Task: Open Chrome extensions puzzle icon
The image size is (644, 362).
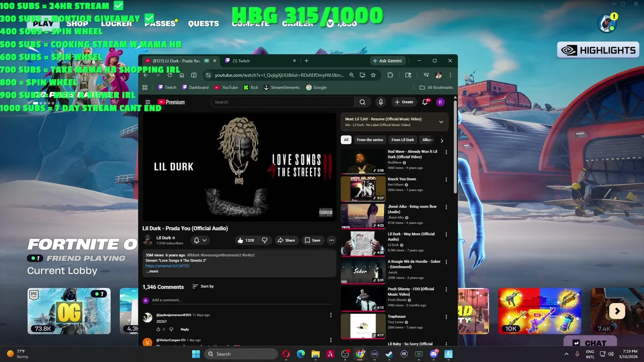Action: [390, 75]
